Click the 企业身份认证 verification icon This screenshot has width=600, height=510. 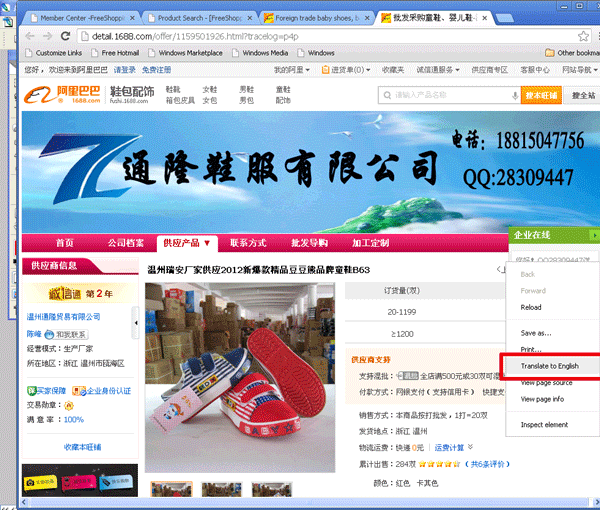point(104,390)
